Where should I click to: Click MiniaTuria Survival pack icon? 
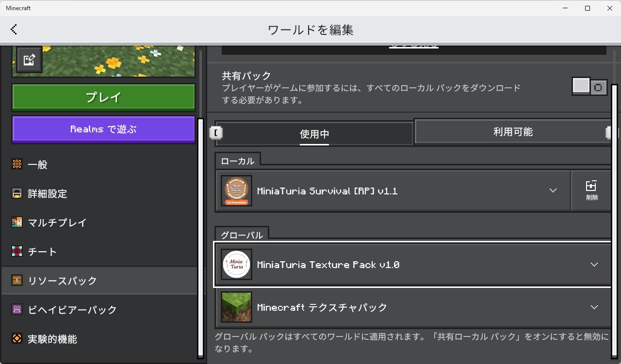tap(236, 191)
